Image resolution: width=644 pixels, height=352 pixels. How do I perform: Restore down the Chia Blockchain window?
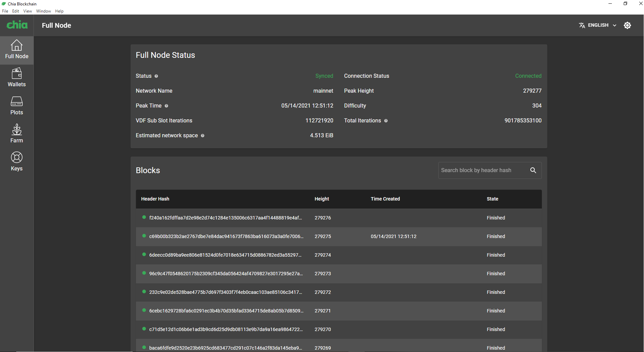tap(625, 4)
